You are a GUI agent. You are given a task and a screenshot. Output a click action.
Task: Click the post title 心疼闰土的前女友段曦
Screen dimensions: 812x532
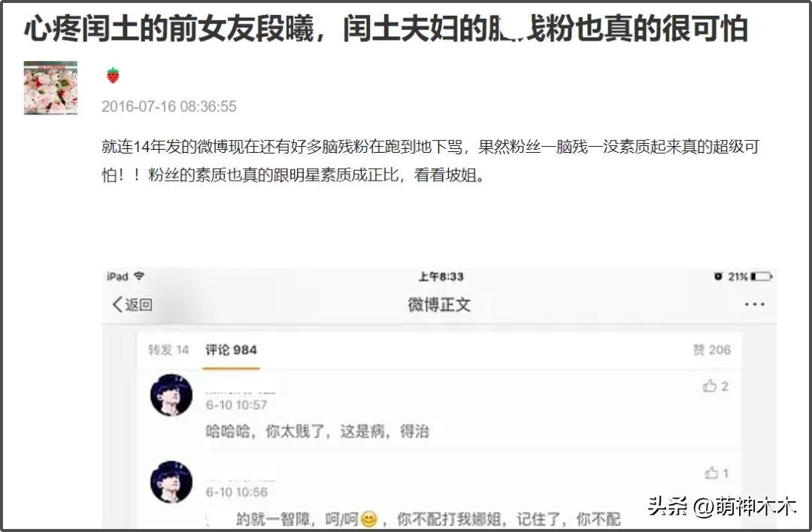click(169, 29)
